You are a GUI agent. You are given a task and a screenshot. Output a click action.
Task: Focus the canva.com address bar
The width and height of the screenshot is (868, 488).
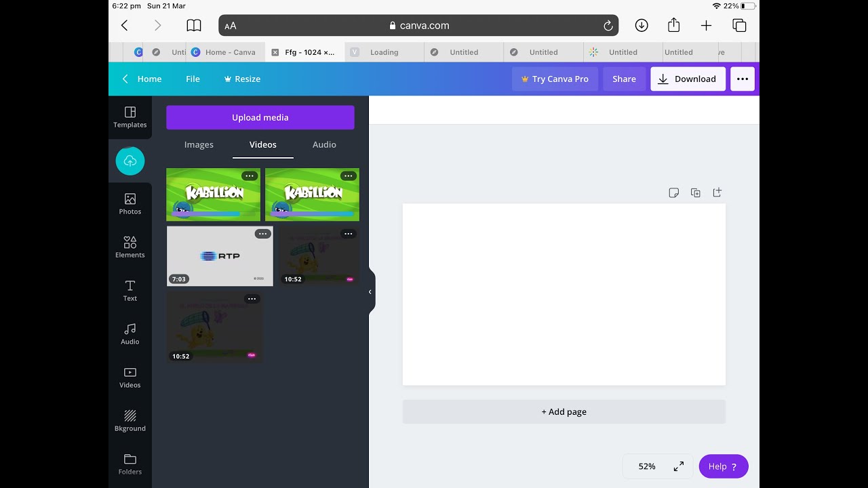pos(418,26)
